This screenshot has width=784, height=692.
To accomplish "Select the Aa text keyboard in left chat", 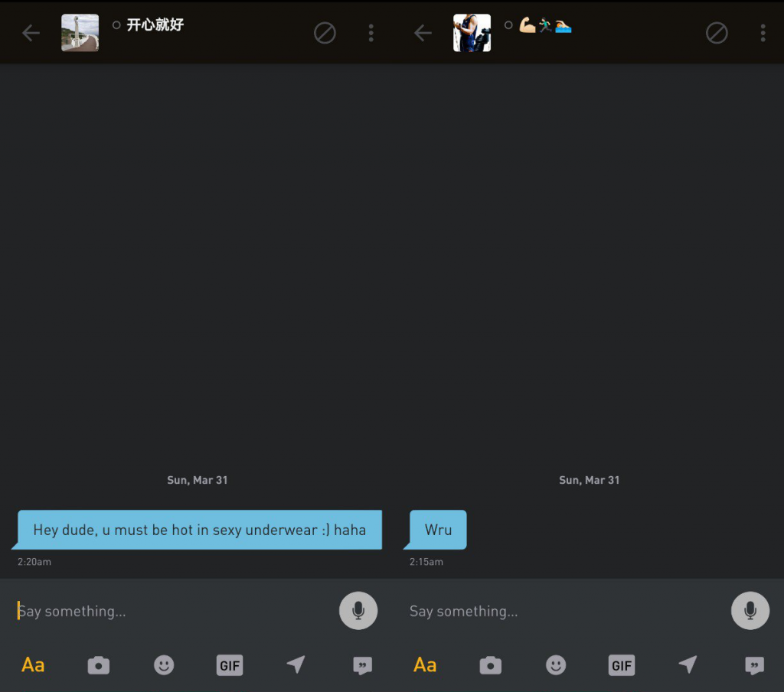I will tap(33, 665).
